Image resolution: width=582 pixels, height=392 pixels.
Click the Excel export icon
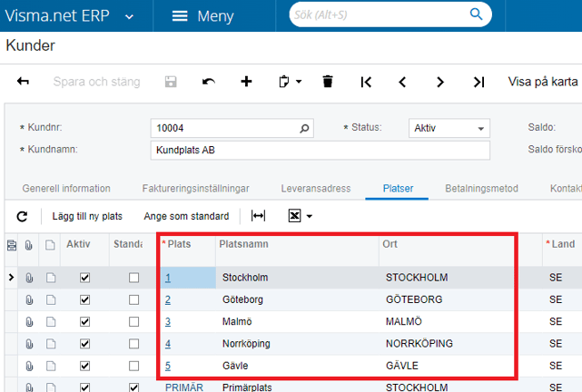pos(294,215)
